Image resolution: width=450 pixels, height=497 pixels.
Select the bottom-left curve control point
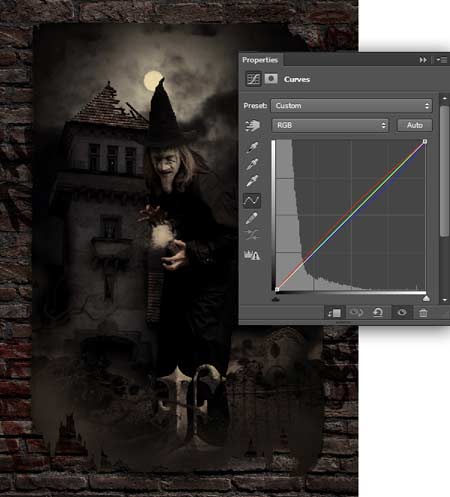(x=277, y=290)
